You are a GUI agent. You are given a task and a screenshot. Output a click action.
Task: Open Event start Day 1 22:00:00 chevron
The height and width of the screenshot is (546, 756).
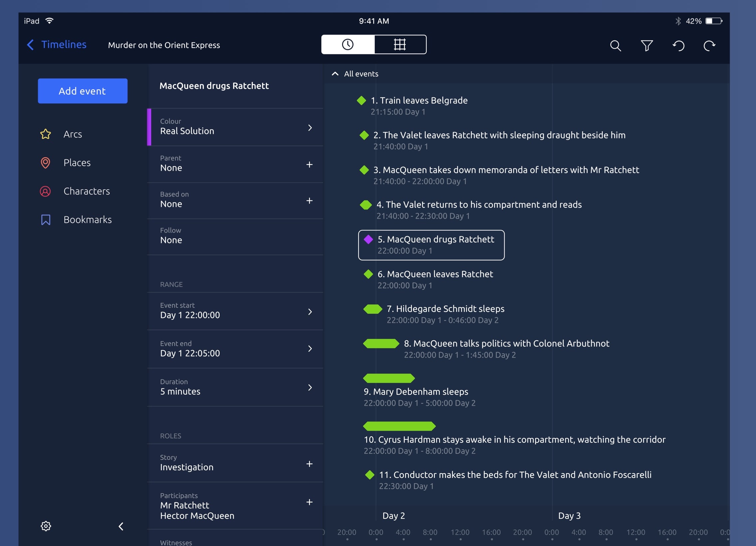click(x=310, y=312)
